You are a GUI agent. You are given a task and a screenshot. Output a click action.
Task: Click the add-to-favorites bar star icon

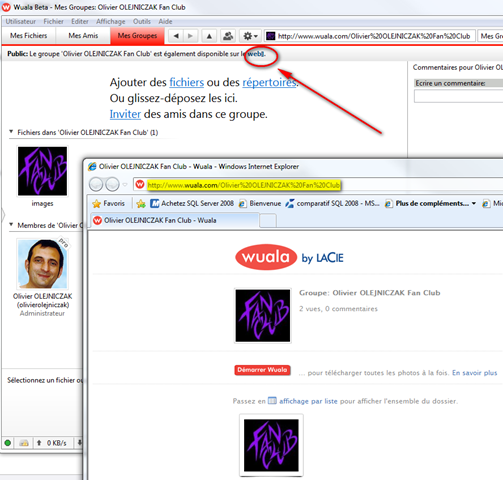click(x=141, y=204)
